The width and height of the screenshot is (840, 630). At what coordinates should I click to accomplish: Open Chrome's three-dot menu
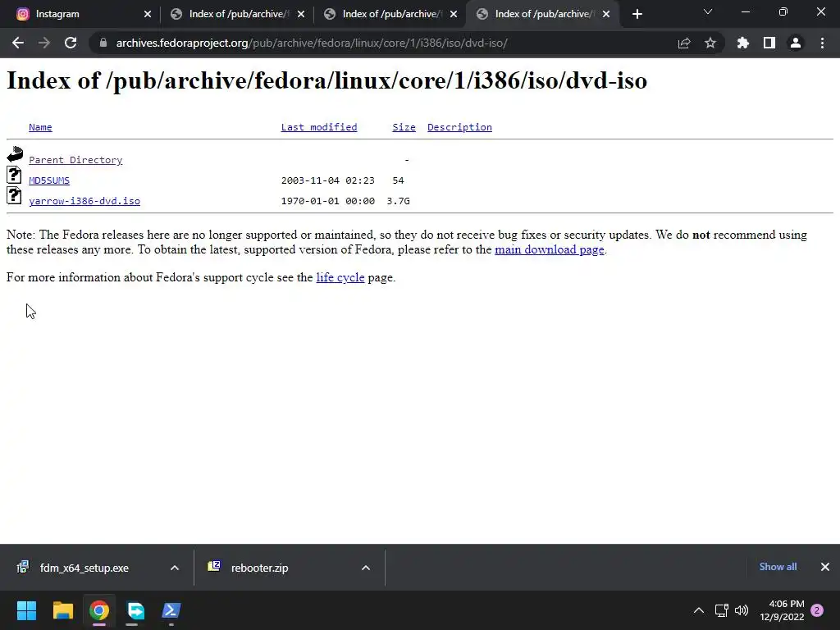[x=822, y=43]
